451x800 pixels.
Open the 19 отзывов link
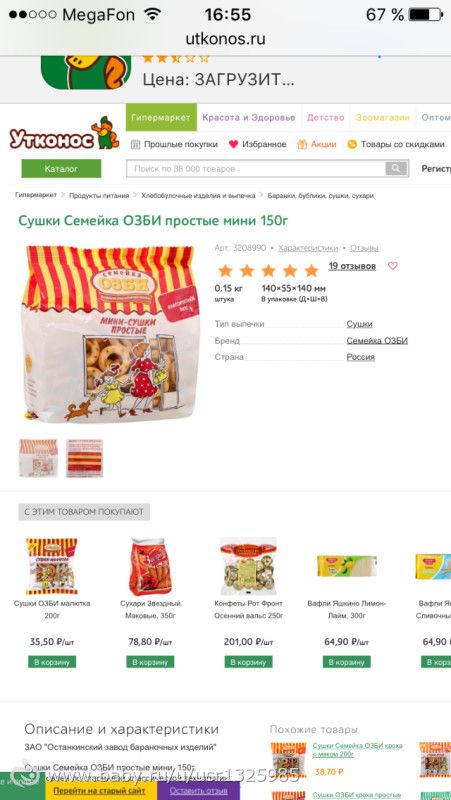tap(352, 266)
